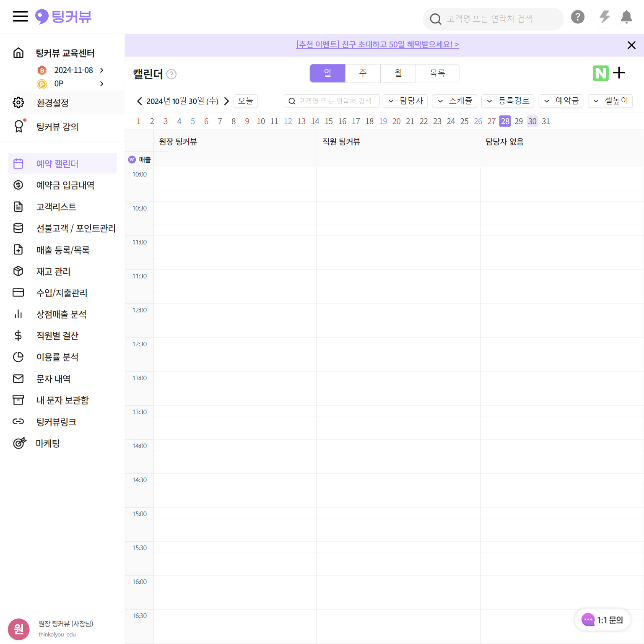Click the 담당자 없음 column header
Viewport: 644px width, 644px height.
562,141
